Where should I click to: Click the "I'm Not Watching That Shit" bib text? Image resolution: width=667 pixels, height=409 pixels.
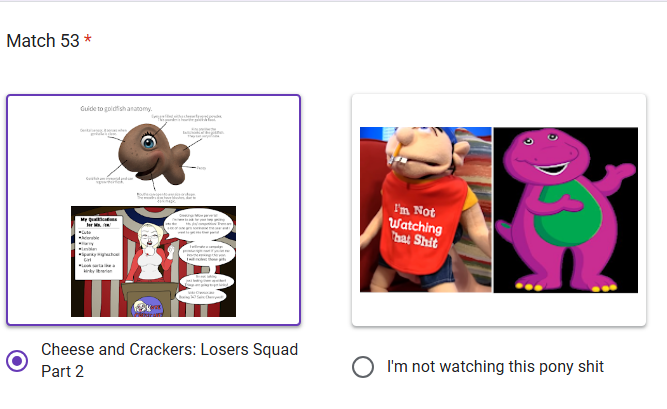(x=416, y=226)
